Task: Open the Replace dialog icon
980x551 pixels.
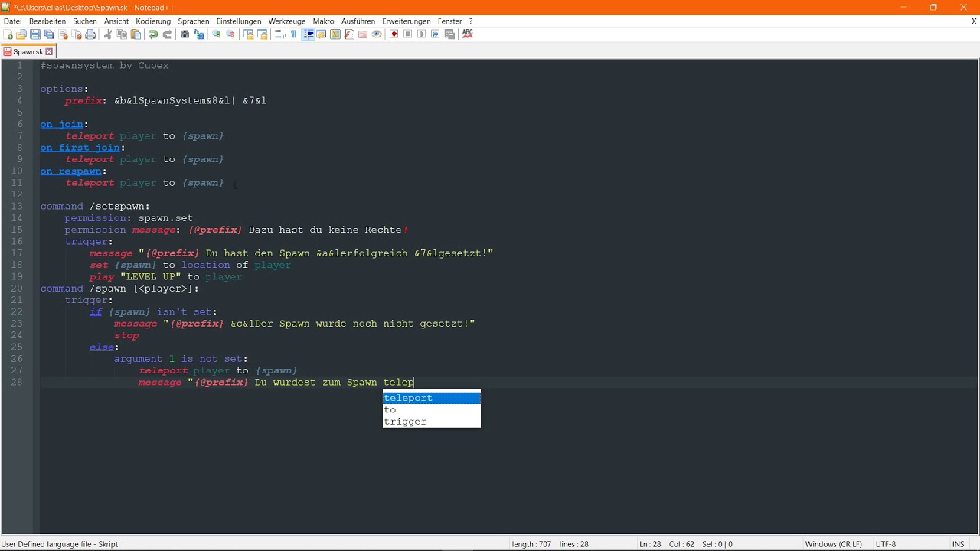Action: pyautogui.click(x=199, y=34)
